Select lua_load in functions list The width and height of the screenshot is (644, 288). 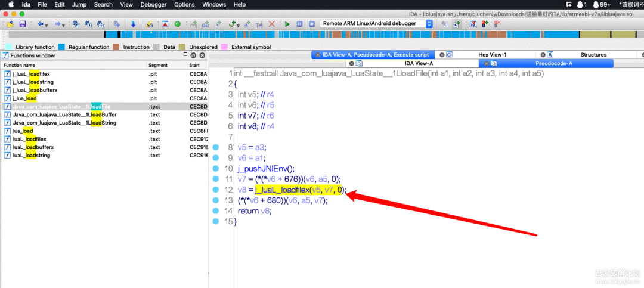point(23,131)
